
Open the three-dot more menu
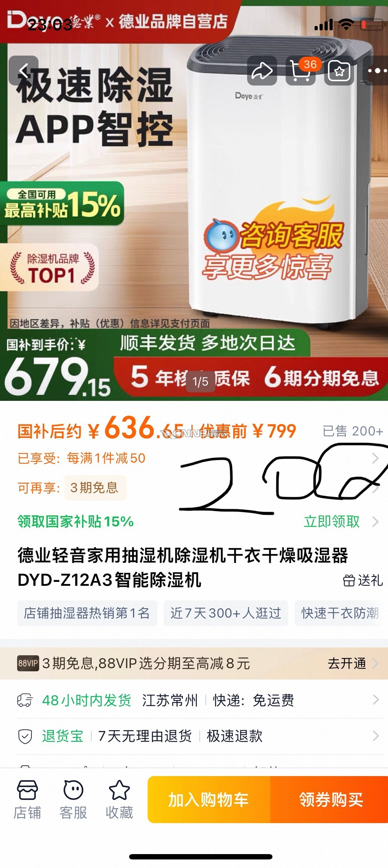pos(376,71)
